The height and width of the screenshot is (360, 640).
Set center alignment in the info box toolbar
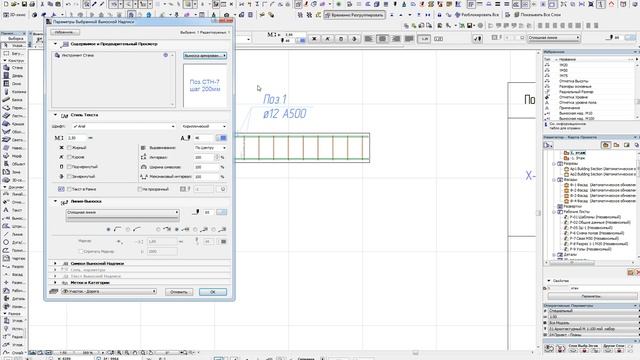pyautogui.click(x=382, y=39)
